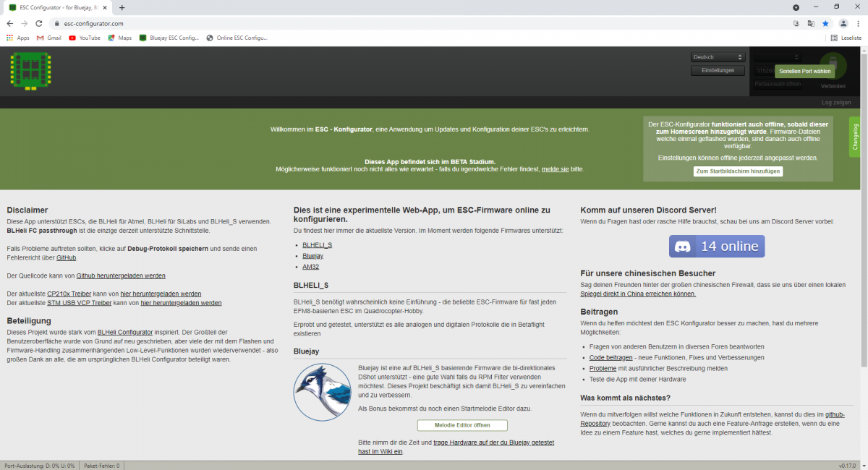Viewport: 868px width, 470px height.
Task: Click the ESC Configurator circuit board logo
Action: (x=30, y=71)
